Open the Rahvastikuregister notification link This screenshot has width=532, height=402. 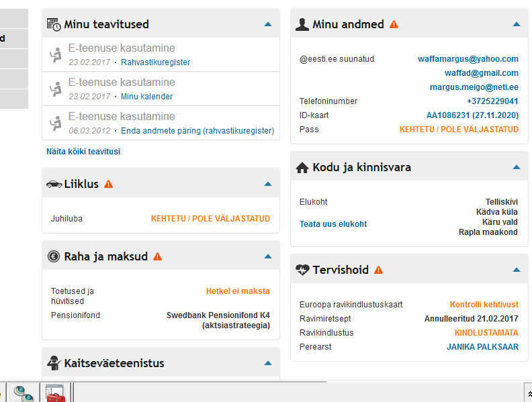pos(155,62)
